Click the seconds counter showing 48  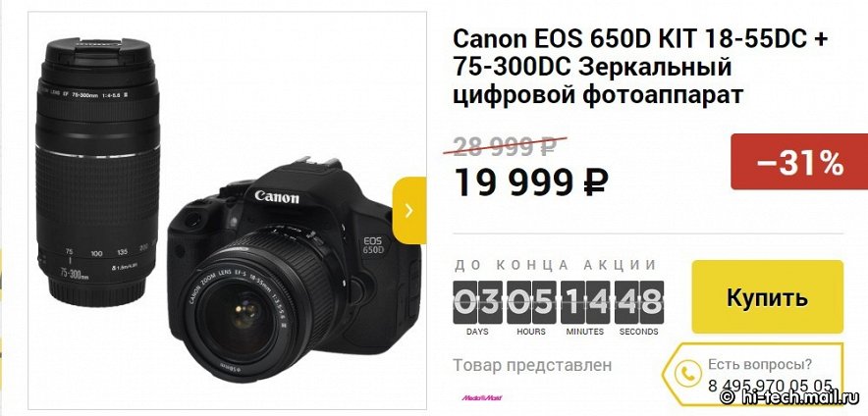639,302
